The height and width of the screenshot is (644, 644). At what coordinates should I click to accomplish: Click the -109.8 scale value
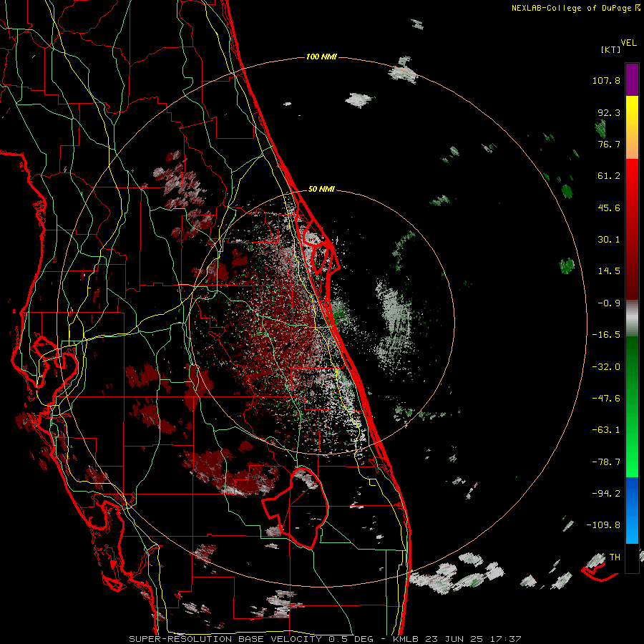[x=603, y=525]
